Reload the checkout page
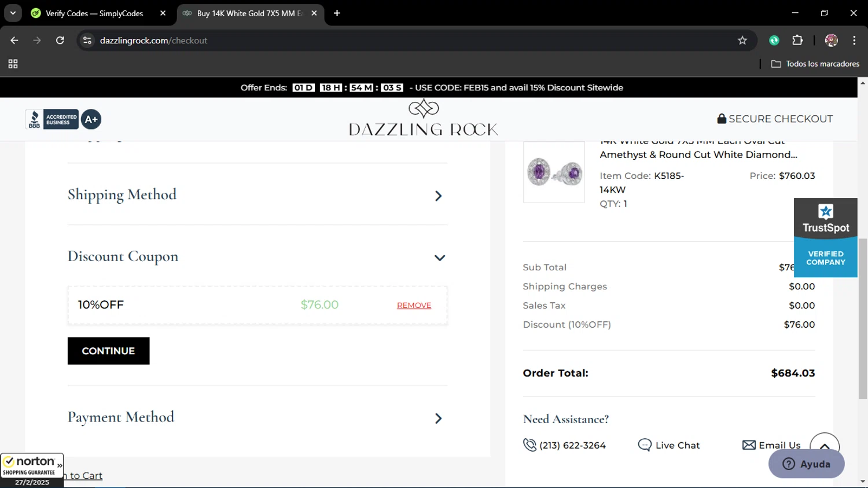Viewport: 868px width, 488px height. [x=60, y=41]
